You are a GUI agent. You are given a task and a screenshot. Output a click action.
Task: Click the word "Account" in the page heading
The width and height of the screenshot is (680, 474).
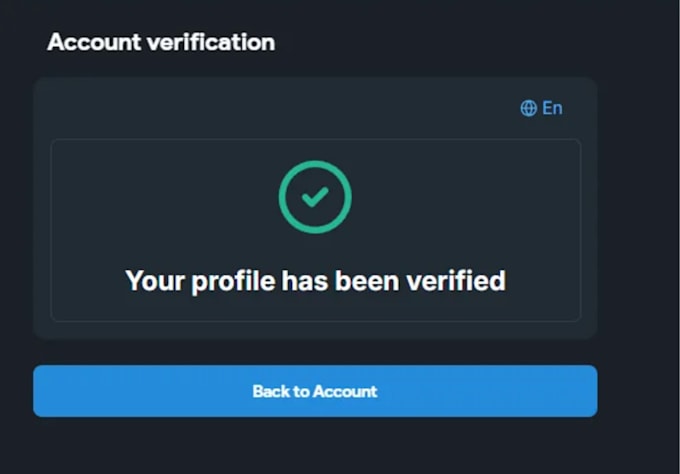tap(95, 42)
